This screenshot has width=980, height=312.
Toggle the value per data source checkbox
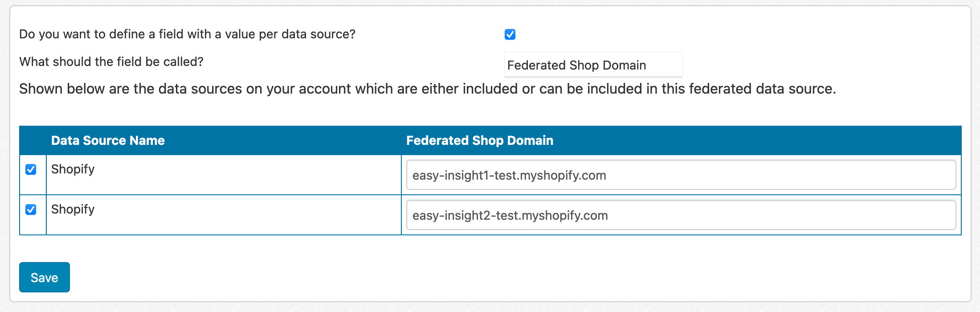(510, 34)
